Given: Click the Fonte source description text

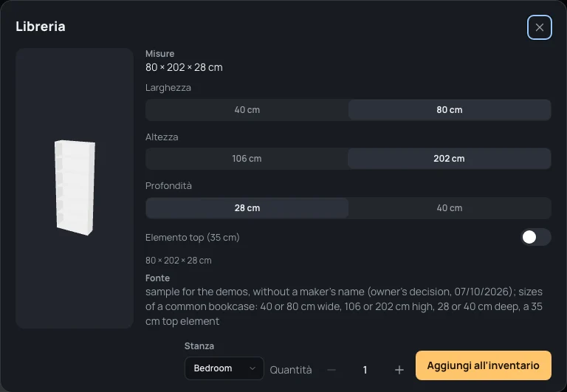Looking at the screenshot, I should [x=344, y=306].
